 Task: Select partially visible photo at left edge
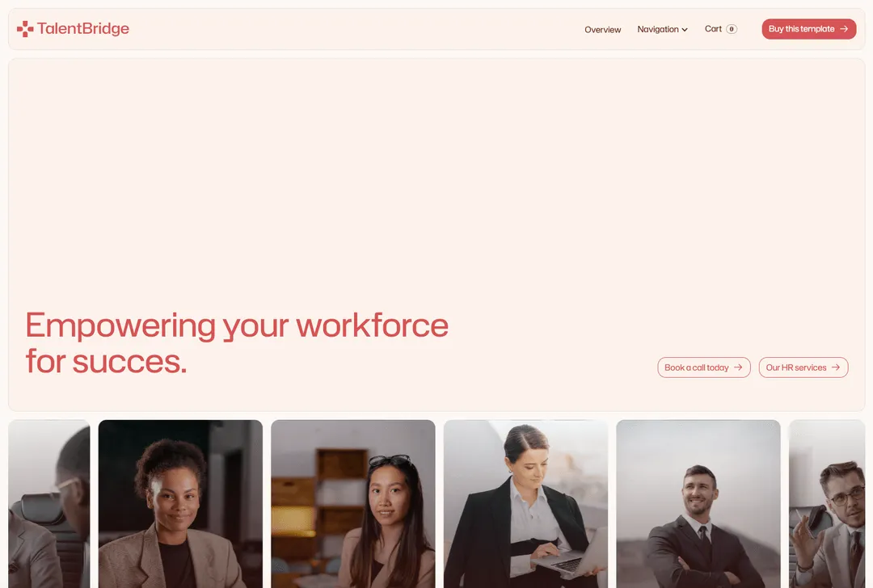tap(49, 504)
